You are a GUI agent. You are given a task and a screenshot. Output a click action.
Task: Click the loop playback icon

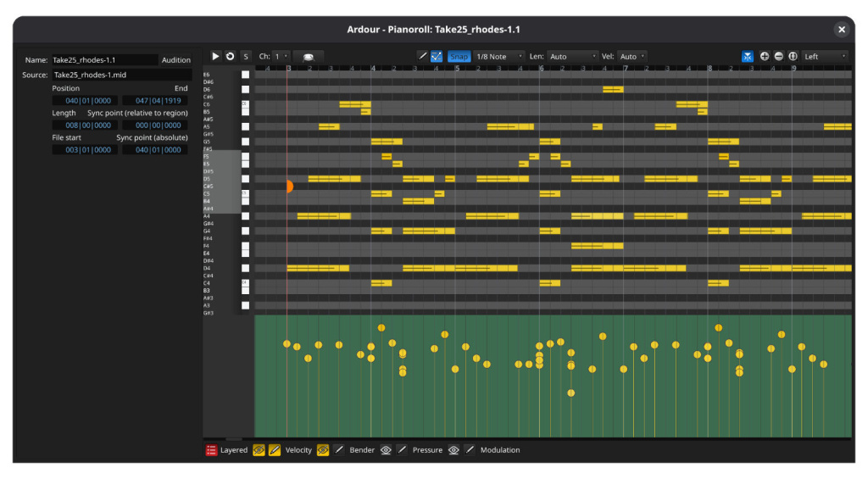[x=230, y=56]
